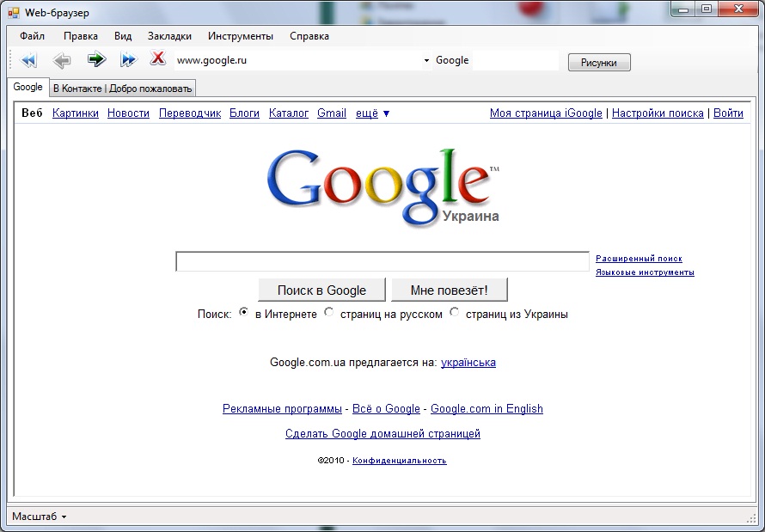Click the toolbar Google search field

tap(515, 60)
